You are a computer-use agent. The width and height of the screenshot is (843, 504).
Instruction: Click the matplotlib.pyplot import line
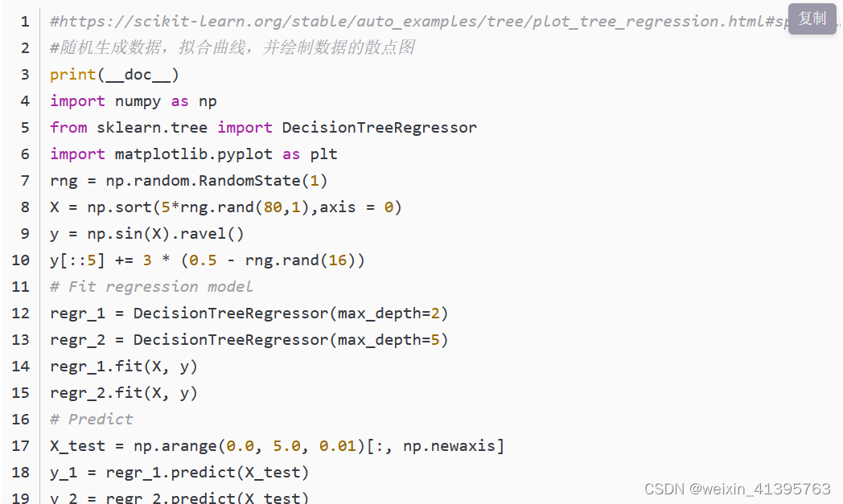pos(194,154)
